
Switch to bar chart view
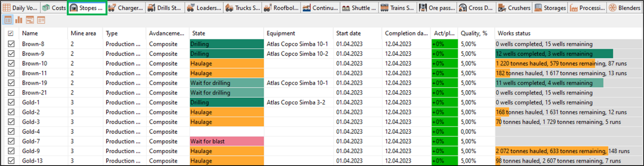tap(19, 20)
